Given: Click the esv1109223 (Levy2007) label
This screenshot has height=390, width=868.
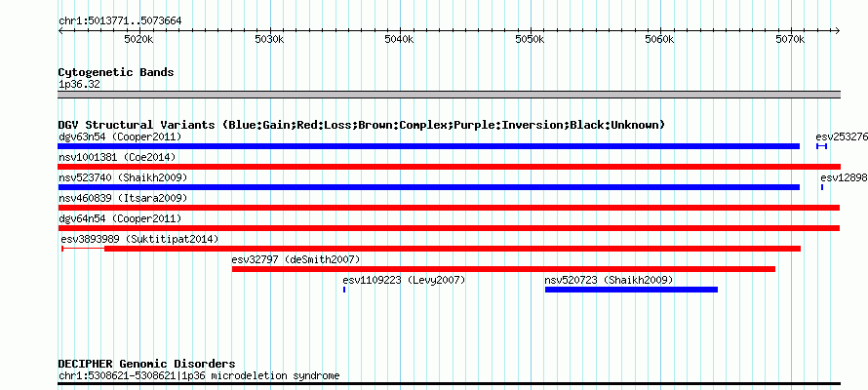Looking at the screenshot, I should pyautogui.click(x=404, y=280).
